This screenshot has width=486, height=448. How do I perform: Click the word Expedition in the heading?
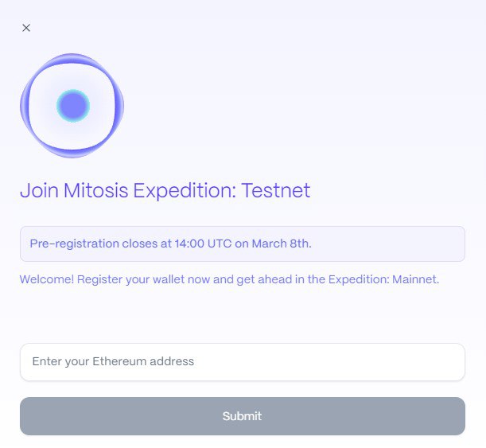coord(185,191)
